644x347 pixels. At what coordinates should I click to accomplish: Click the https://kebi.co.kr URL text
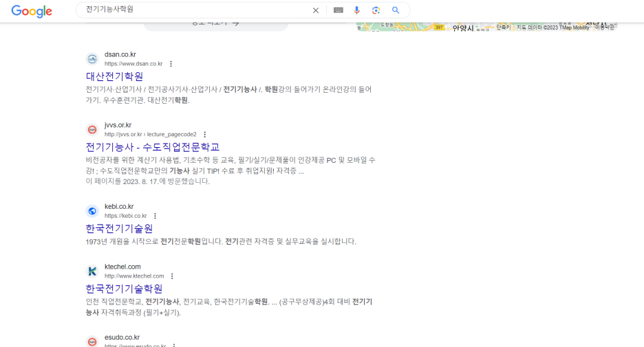click(x=126, y=216)
